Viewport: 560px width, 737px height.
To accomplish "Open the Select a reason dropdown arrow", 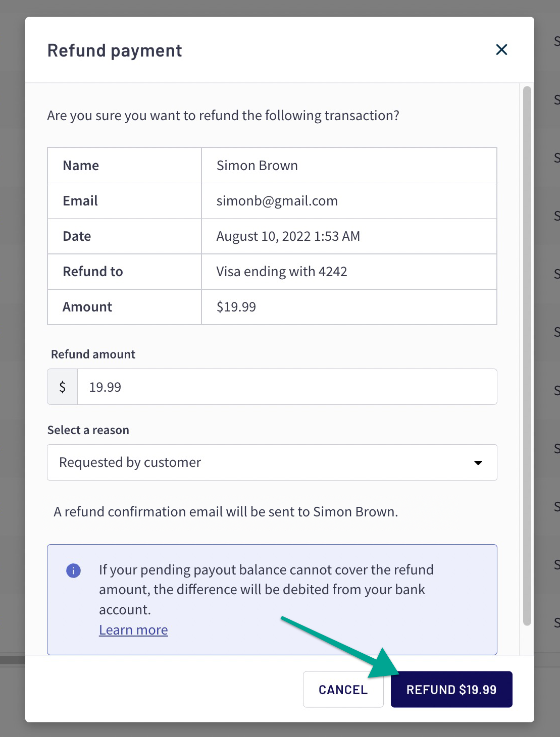I will 478,462.
